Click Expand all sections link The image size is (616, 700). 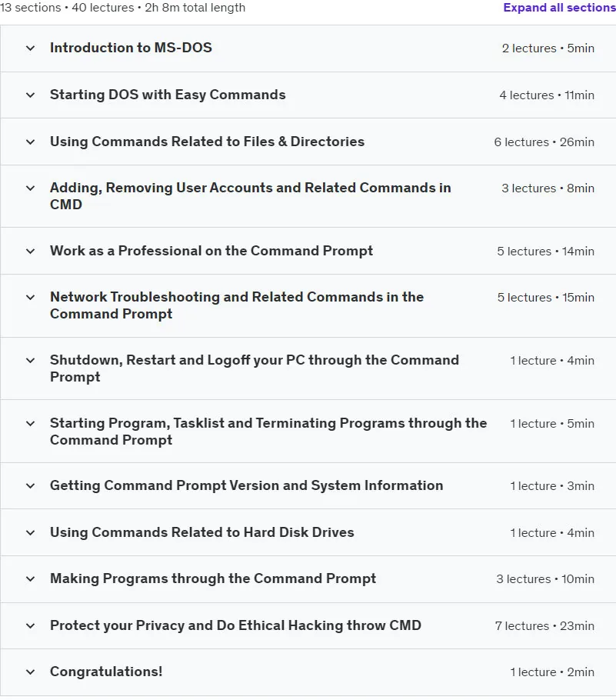coord(559,8)
